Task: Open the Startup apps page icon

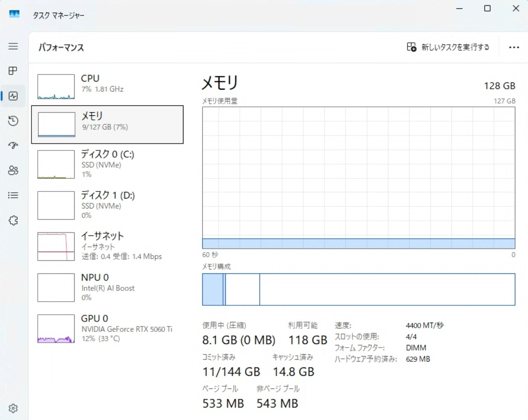Action: pyautogui.click(x=13, y=145)
